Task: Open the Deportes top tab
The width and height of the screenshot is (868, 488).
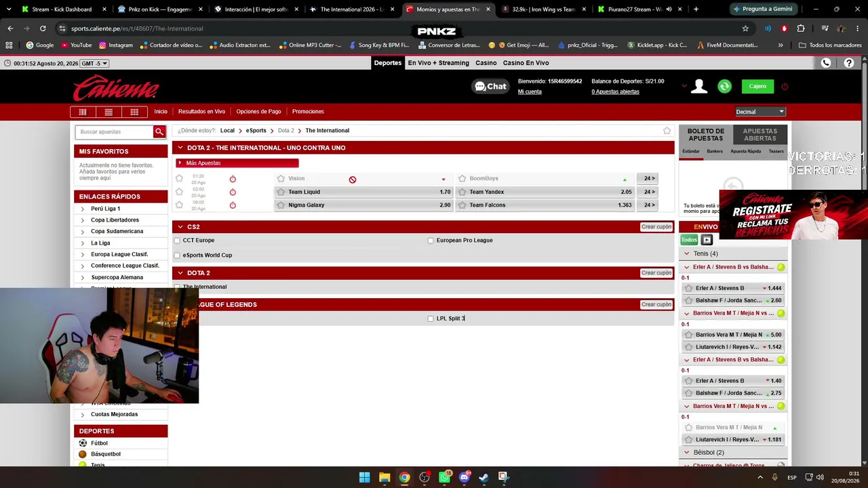Action: point(388,63)
